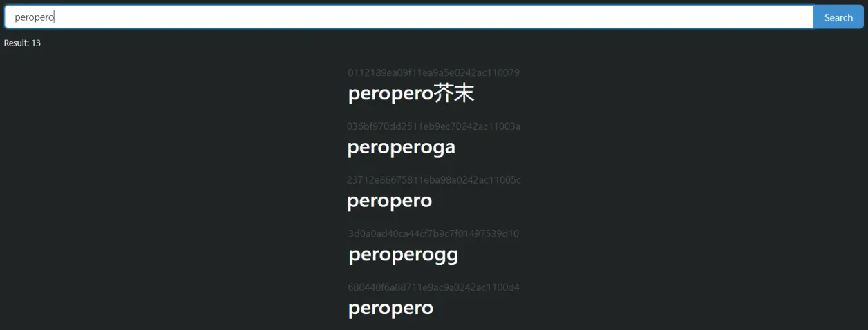Select the ID text 0112189ea09f11ea9a5e0242ac110079
Screen dimensions: 868x330
click(x=433, y=72)
